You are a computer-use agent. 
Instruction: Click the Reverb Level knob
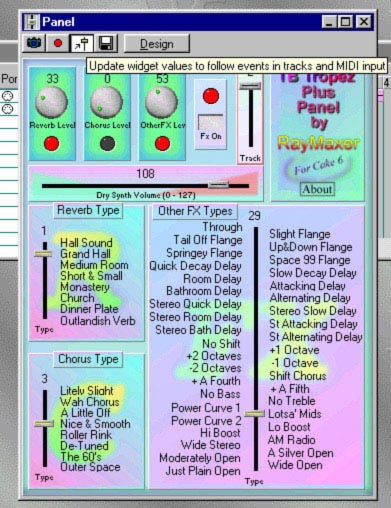tap(51, 102)
